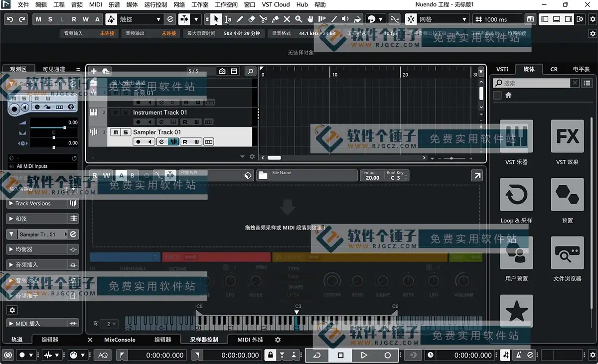598x364 pixels.
Task: Click the track list settings gear
Action: (252, 156)
